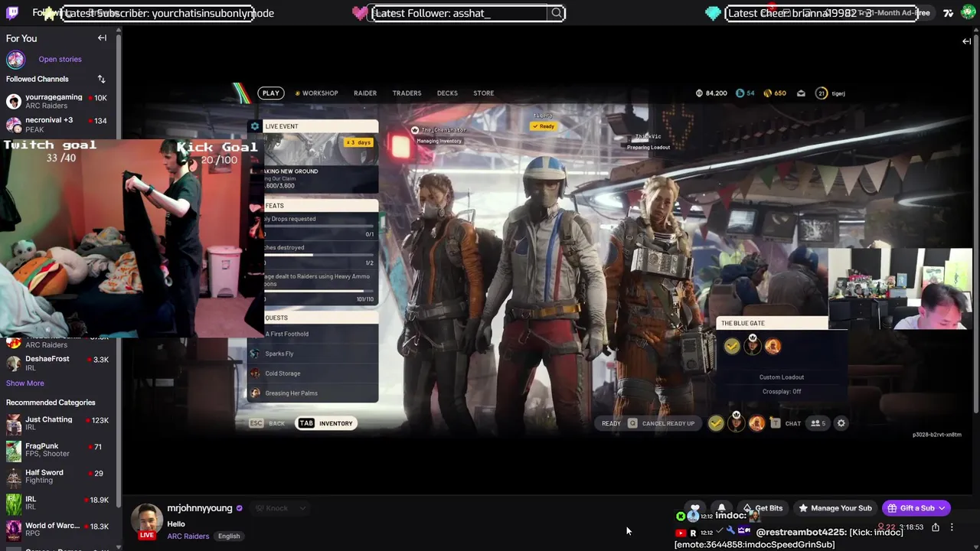
Task: Open ARC Raiders game link
Action: pos(188,536)
